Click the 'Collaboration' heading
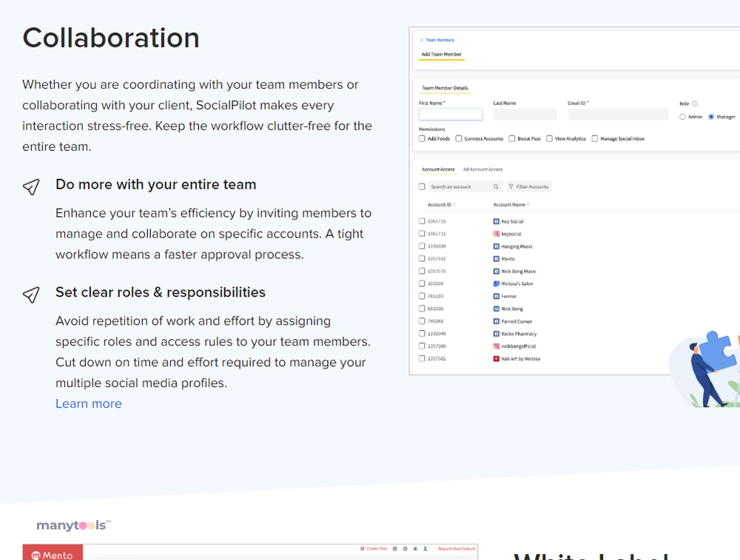740x560 pixels. click(111, 38)
